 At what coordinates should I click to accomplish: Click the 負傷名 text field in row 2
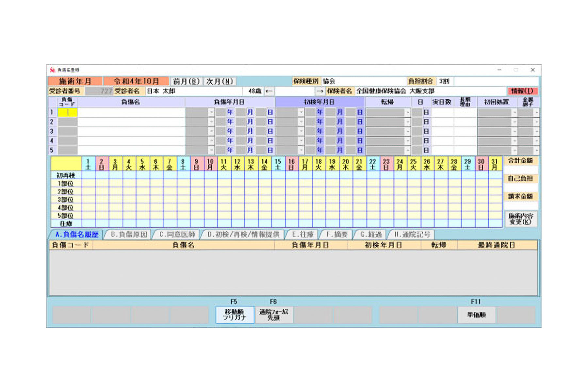(131, 122)
